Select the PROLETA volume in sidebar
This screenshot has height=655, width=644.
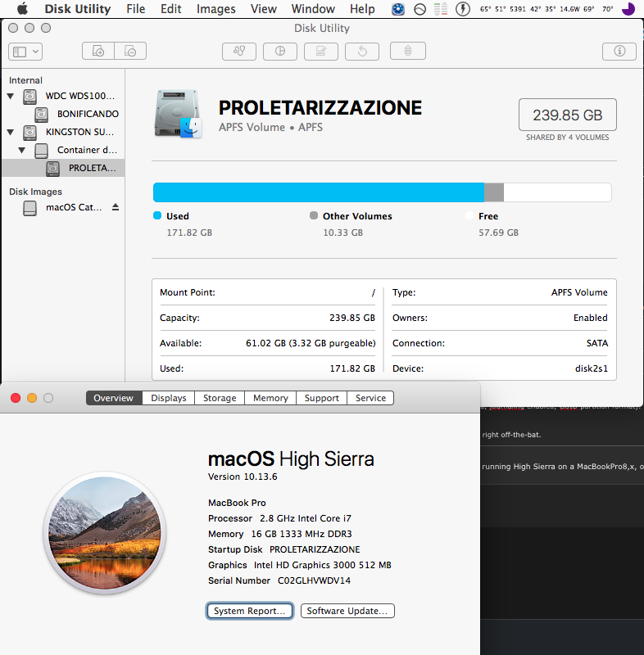pyautogui.click(x=64, y=168)
